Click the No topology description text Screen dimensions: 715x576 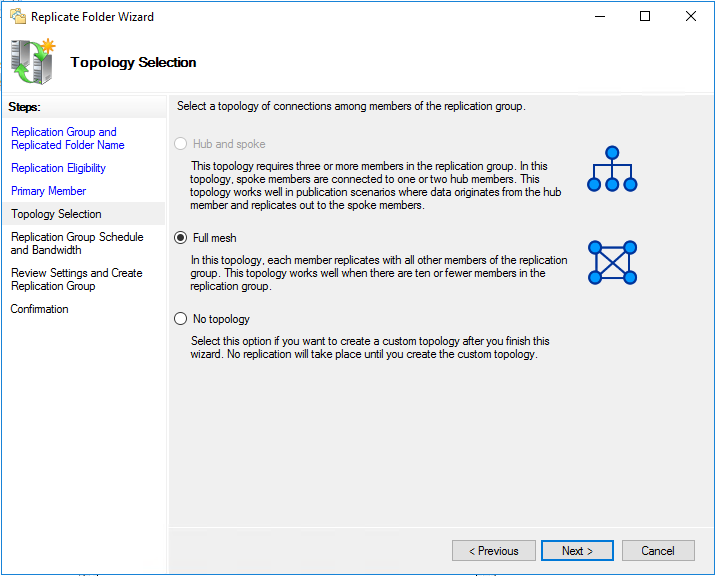(x=370, y=348)
